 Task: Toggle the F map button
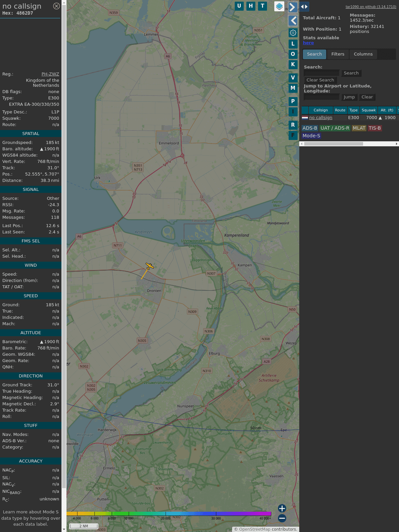pyautogui.click(x=293, y=135)
